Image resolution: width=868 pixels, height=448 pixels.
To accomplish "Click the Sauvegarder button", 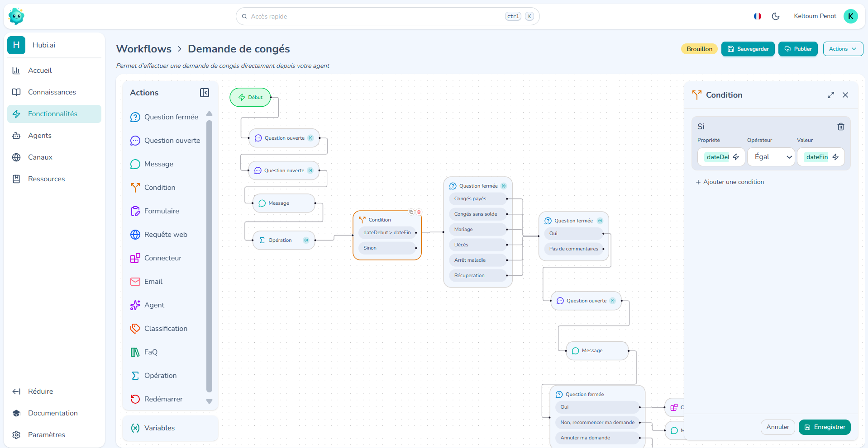I will pos(748,49).
